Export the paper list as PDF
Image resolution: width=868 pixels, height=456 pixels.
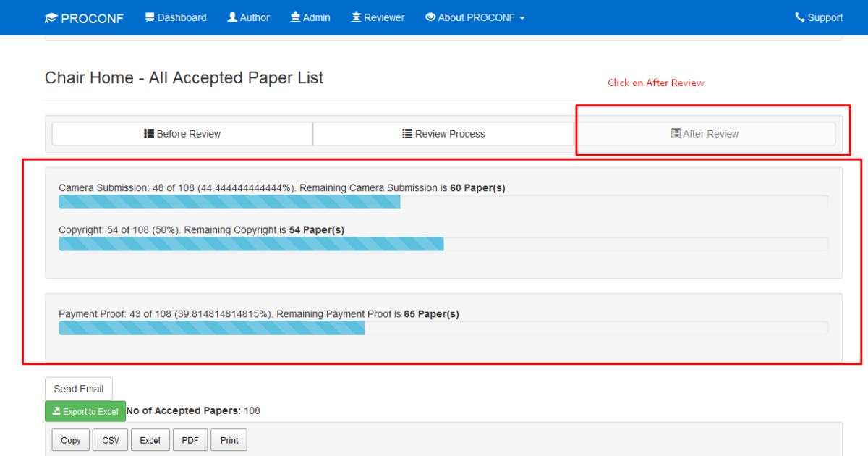190,439
